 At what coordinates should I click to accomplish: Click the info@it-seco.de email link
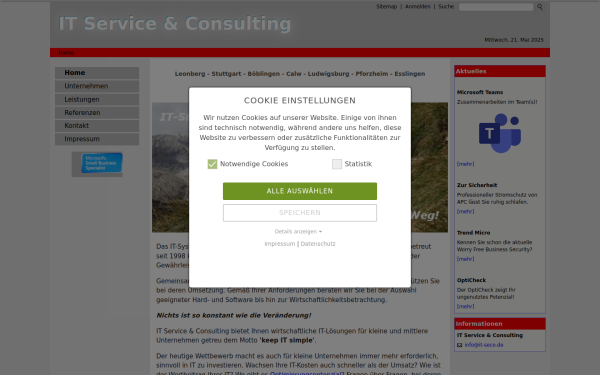pos(484,345)
